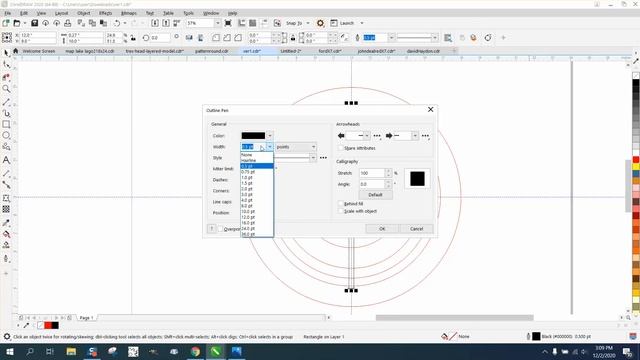The image size is (640, 360).
Task: Expand the Snap To dropdown
Action: pyautogui.click(x=308, y=23)
